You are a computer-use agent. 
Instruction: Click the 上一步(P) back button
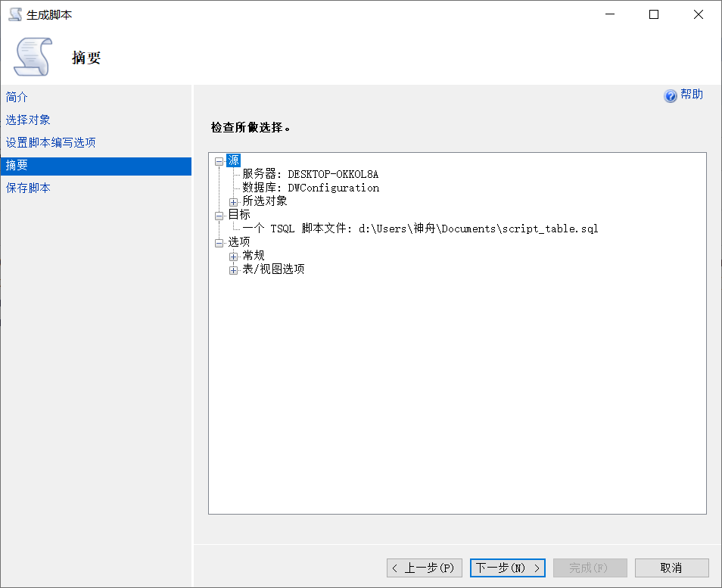pos(424,568)
